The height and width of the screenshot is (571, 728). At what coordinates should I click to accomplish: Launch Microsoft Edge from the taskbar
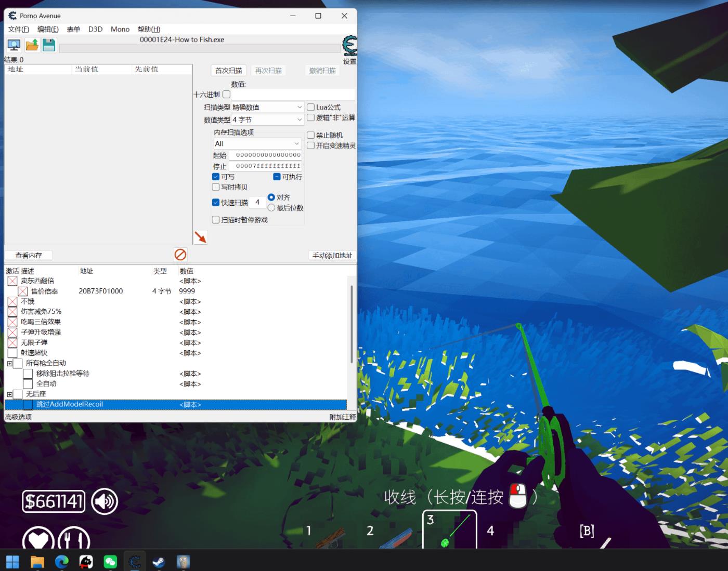61,561
